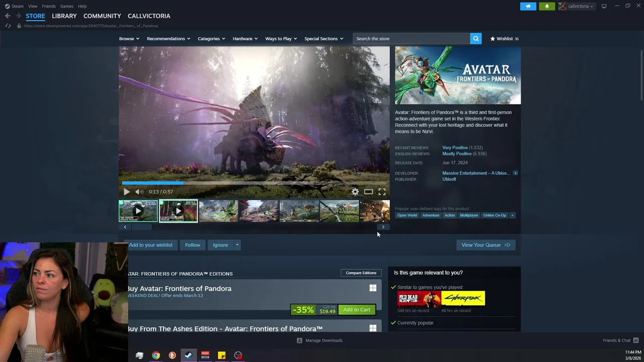The image size is (644, 362).
Task: Select the Action tag
Action: click(x=450, y=215)
